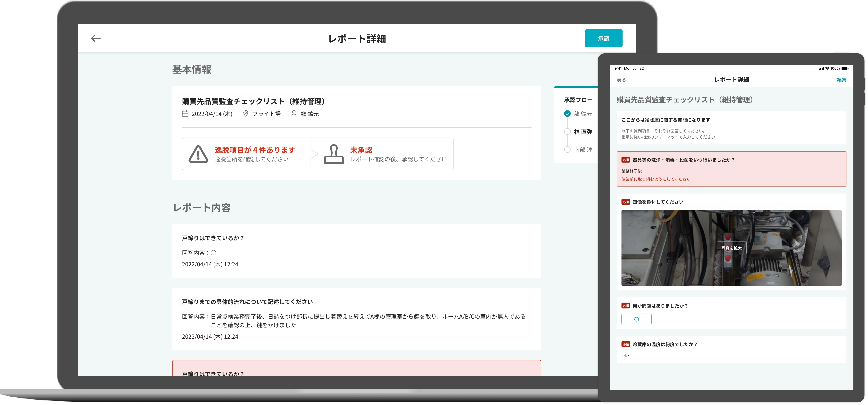Click the unchecked step circle beside 林 直弥
Image resolution: width=868 pixels, height=405 pixels.
567,131
